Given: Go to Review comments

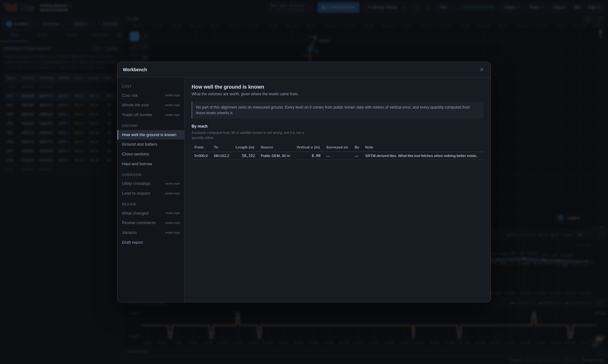Looking at the screenshot, I should [x=151, y=223].
